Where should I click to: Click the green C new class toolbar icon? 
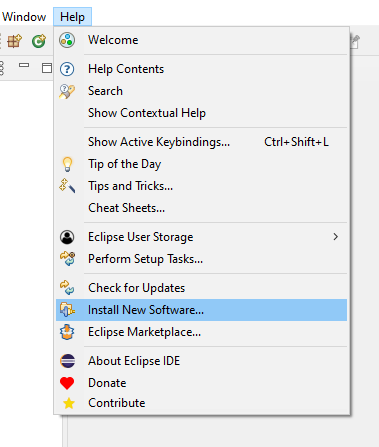click(x=39, y=41)
